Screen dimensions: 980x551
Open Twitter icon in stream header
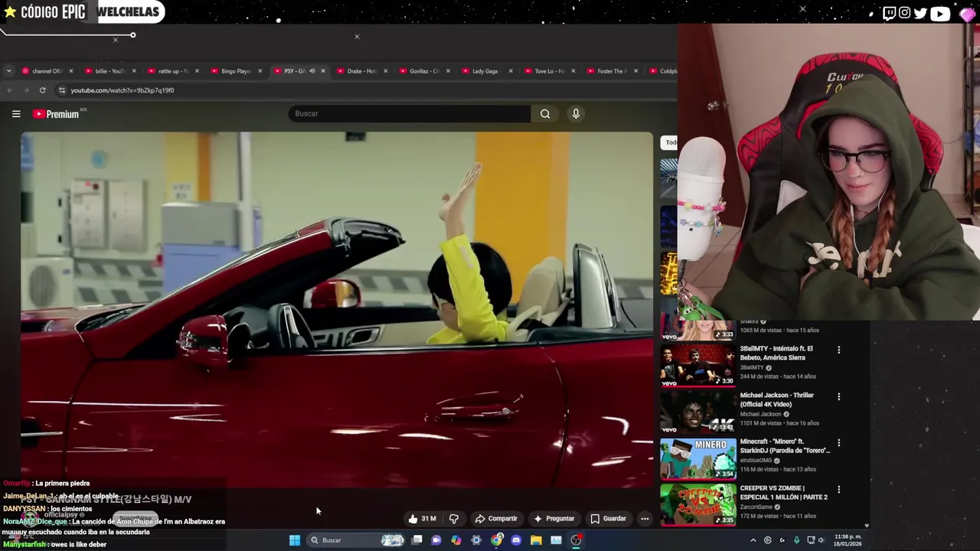click(920, 13)
